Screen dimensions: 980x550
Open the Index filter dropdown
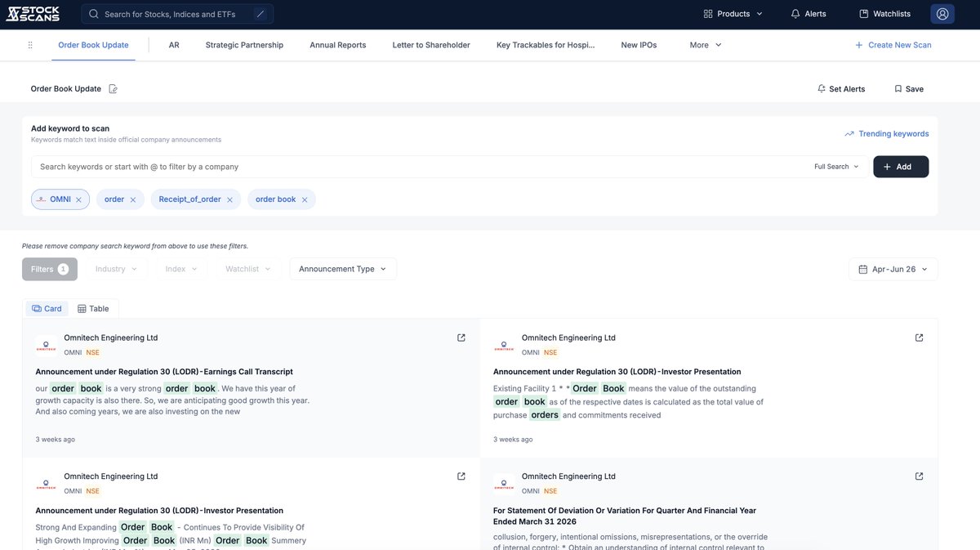(x=181, y=269)
